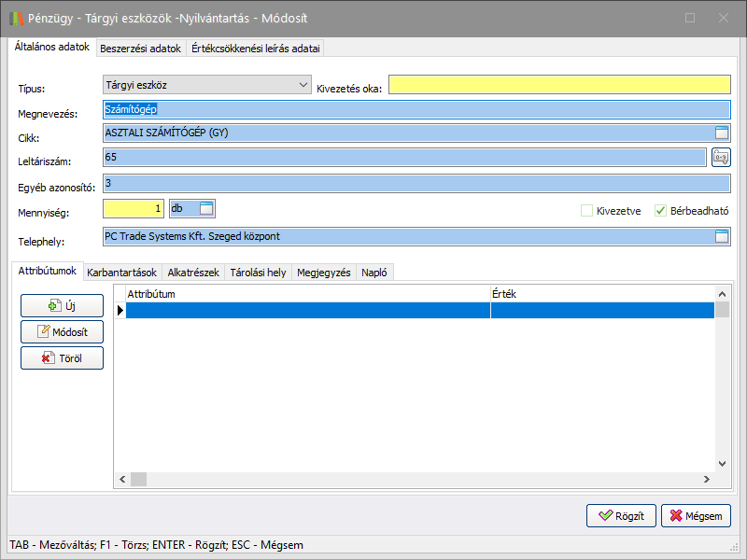Open lookup icon in Cikk field

[721, 133]
